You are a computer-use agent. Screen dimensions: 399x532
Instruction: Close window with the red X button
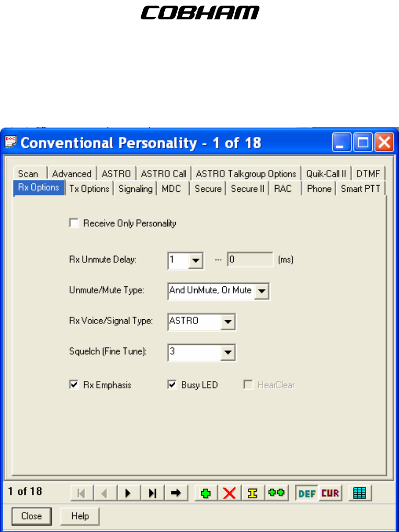pyautogui.click(x=384, y=142)
